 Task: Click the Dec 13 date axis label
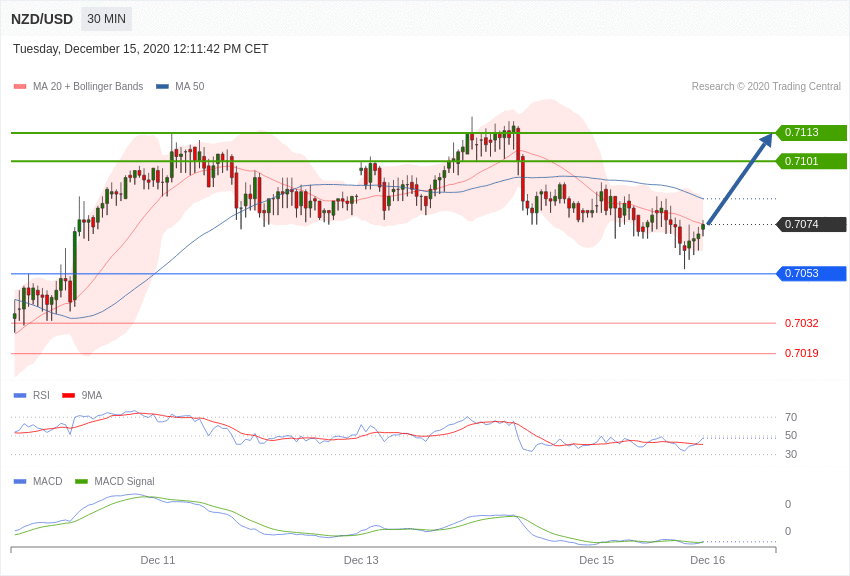point(361,560)
